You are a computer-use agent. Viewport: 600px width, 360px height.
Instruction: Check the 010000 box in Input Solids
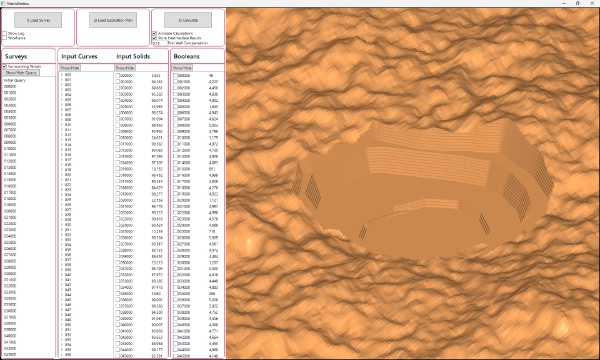coord(118,138)
